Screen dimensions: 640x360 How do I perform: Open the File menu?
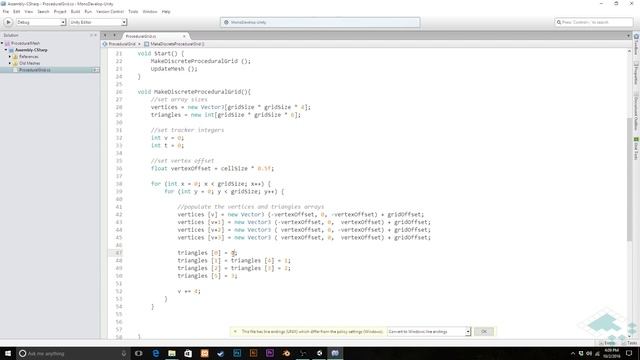click(x=6, y=11)
